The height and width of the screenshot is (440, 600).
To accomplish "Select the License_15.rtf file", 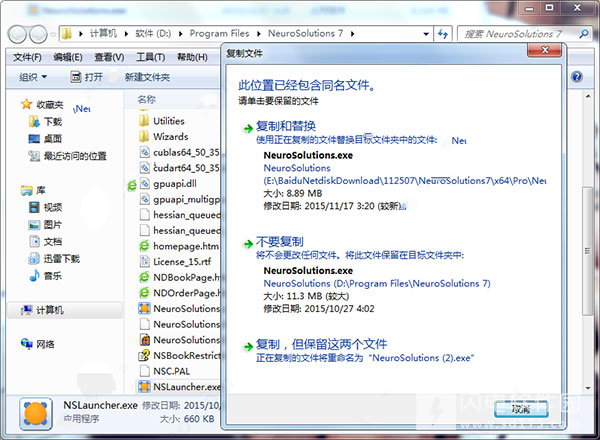I will 175,262.
